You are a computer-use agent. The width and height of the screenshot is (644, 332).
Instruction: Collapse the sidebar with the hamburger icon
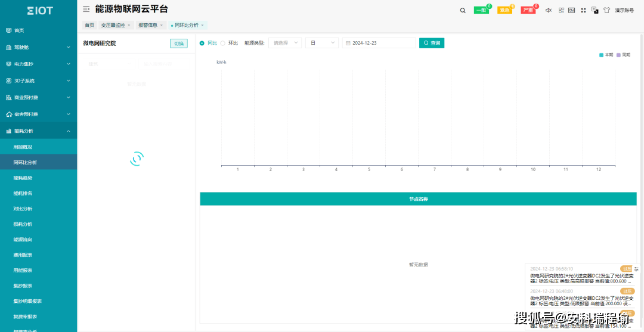pyautogui.click(x=86, y=9)
